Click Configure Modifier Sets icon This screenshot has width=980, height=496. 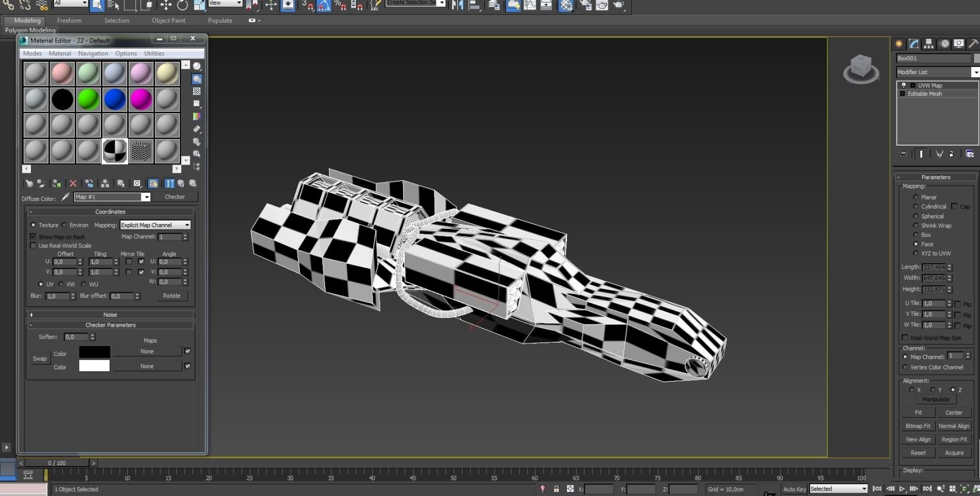pos(970,154)
